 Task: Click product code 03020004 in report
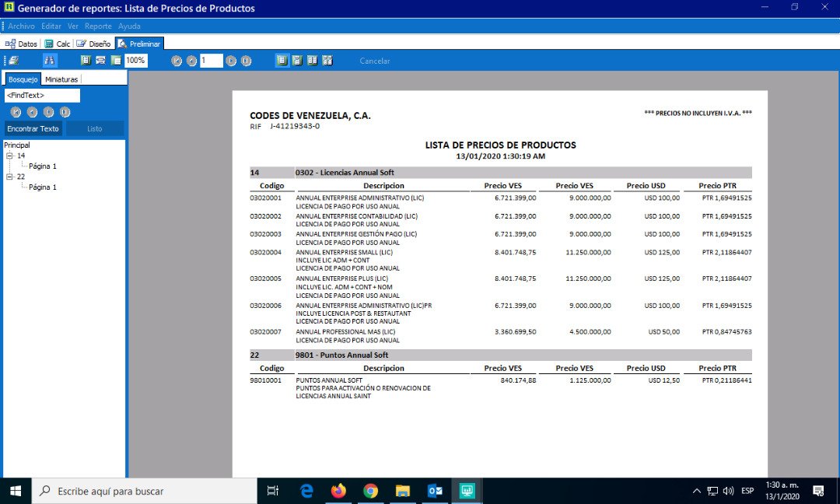pyautogui.click(x=265, y=252)
